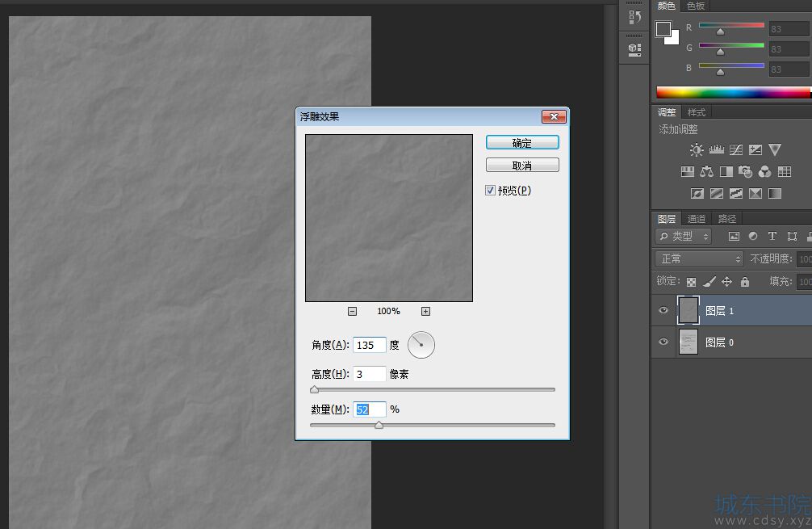Image resolution: width=812 pixels, height=529 pixels.
Task: Hide layer 图层 0 with eye icon
Action: (663, 342)
